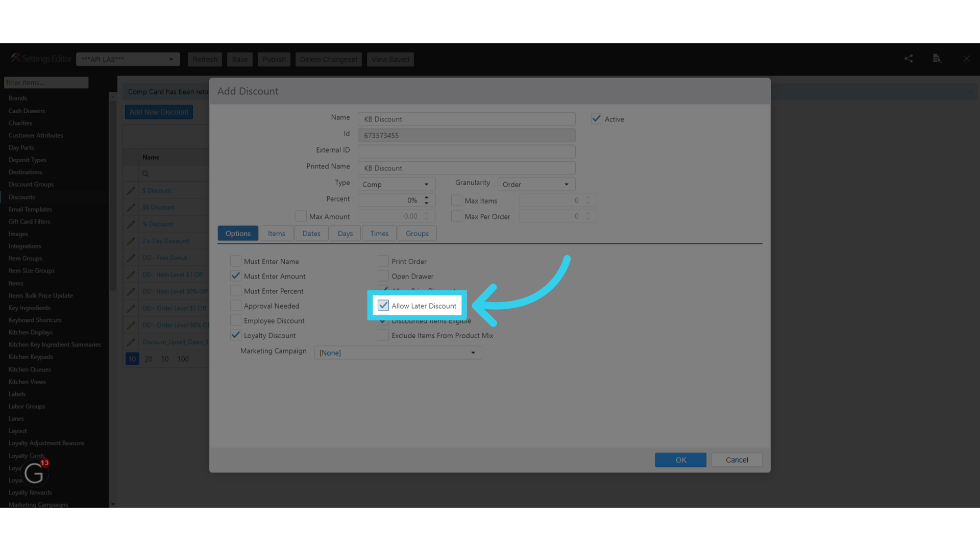Screen dimensions: 980x551
Task: Open Discount Groups in sidebar
Action: (31, 184)
